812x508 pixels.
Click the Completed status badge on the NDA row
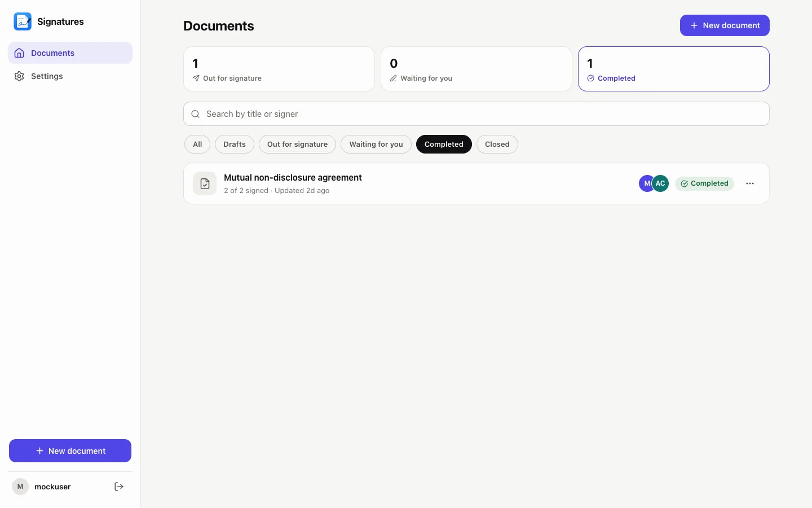(x=704, y=183)
